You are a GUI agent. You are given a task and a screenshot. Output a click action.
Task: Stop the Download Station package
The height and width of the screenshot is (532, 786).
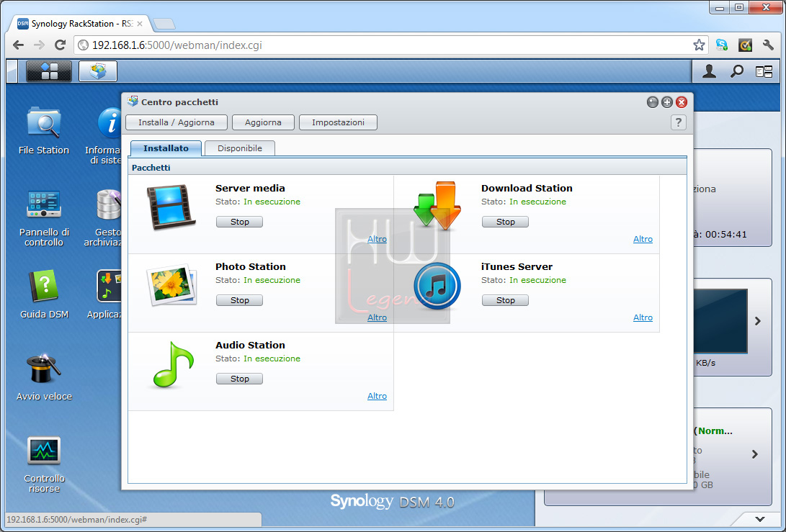(x=505, y=222)
